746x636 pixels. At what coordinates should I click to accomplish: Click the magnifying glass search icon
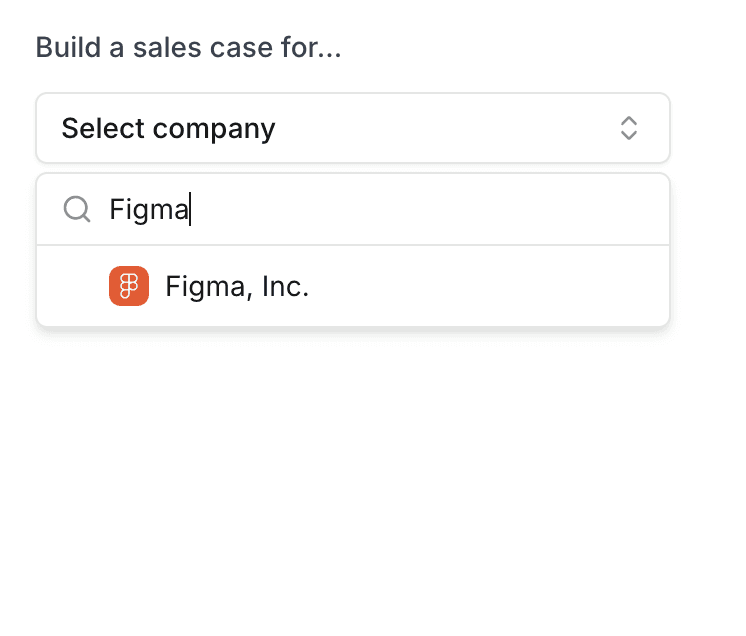coord(77,209)
